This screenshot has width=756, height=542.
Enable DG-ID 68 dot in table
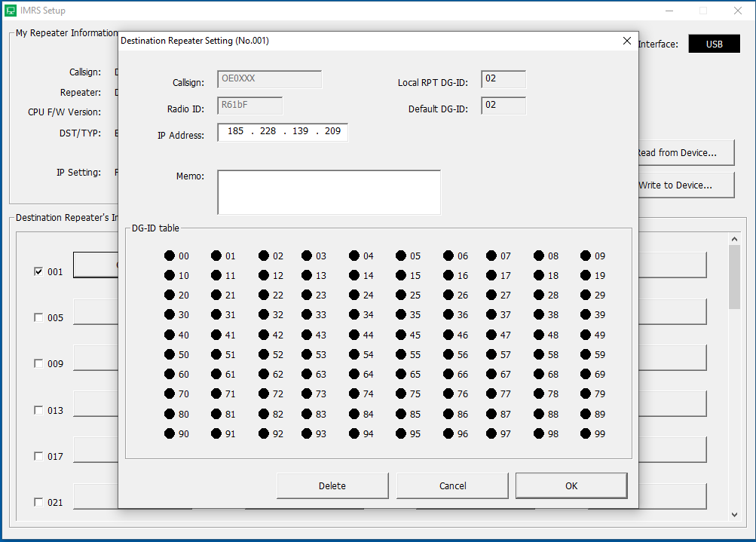pyautogui.click(x=539, y=374)
